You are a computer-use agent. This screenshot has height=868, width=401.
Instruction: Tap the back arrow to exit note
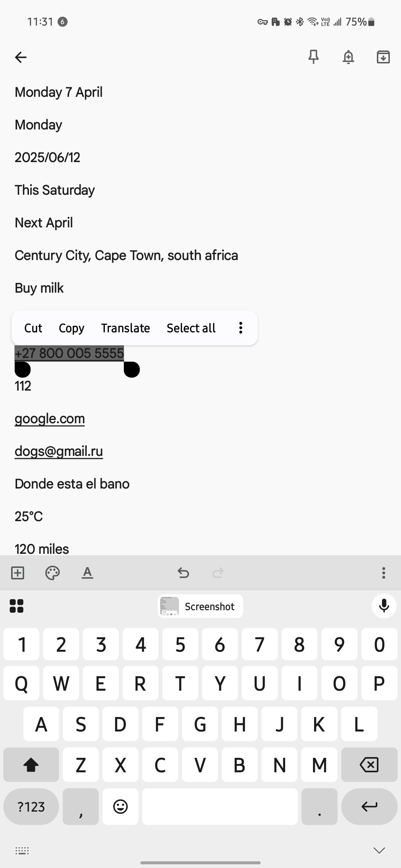[x=21, y=57]
